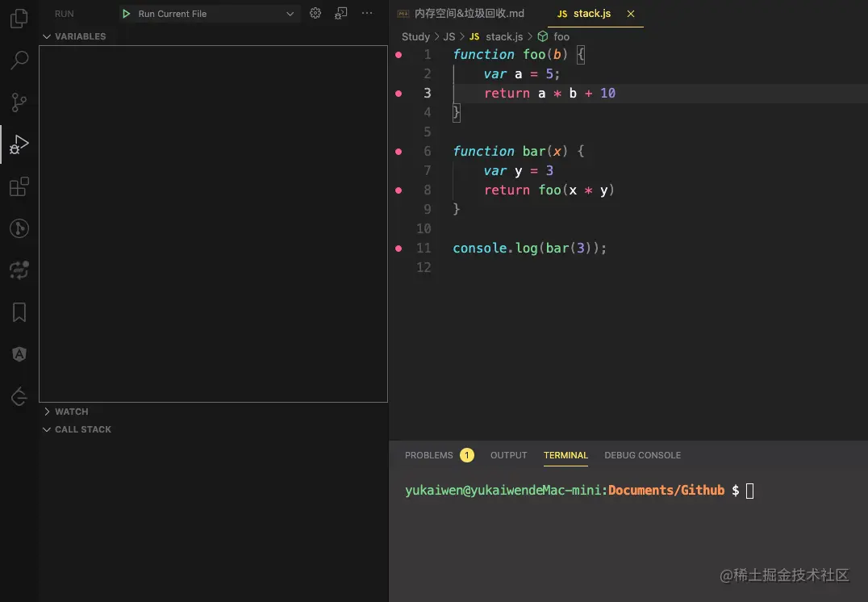Open the Git Graph circular icon
868x602 pixels.
[x=19, y=228]
